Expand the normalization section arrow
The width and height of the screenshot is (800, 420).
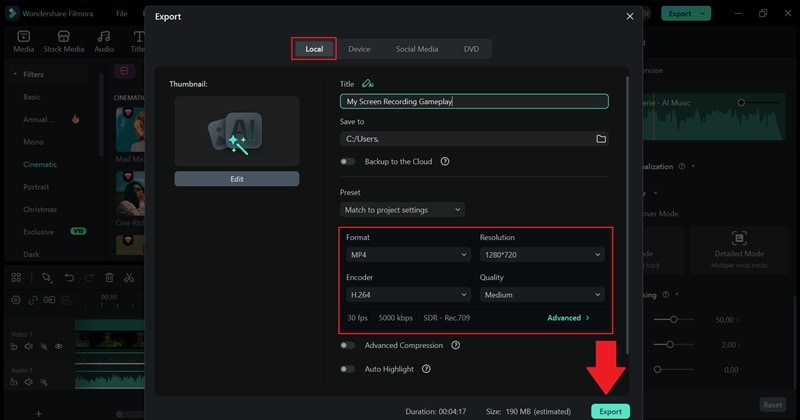point(693,166)
